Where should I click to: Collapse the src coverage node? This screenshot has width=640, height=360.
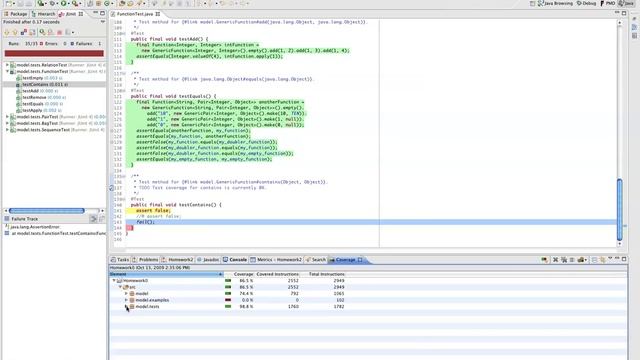pyautogui.click(x=120, y=287)
